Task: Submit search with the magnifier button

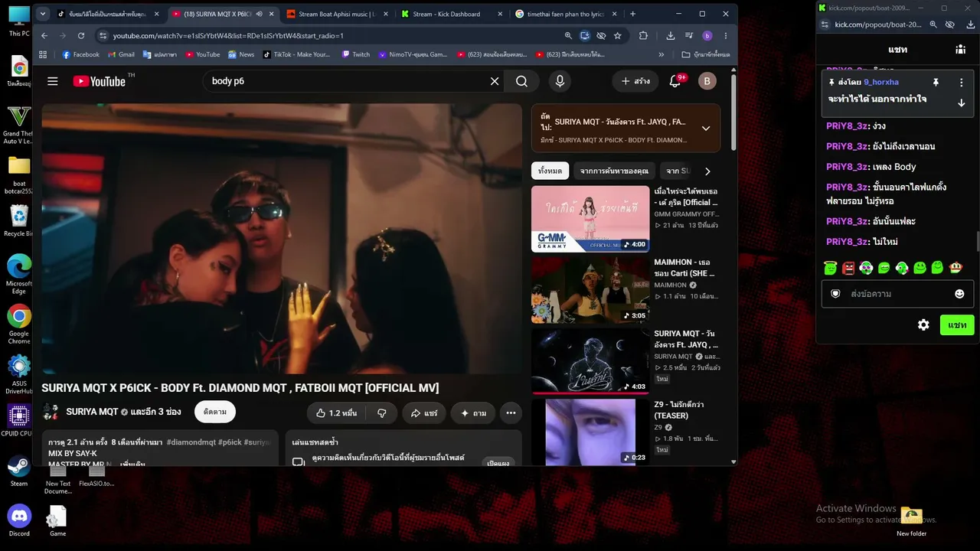Action: (x=521, y=81)
